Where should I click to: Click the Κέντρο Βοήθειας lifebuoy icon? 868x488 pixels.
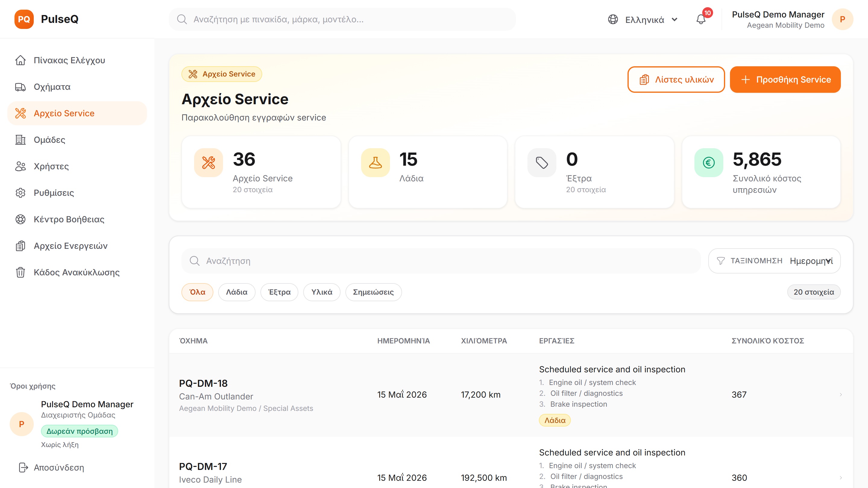tap(20, 219)
